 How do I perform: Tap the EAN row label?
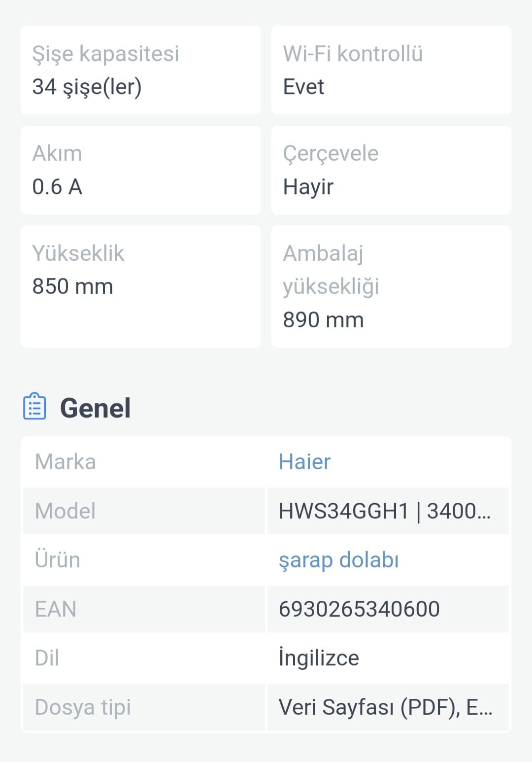[x=56, y=609]
